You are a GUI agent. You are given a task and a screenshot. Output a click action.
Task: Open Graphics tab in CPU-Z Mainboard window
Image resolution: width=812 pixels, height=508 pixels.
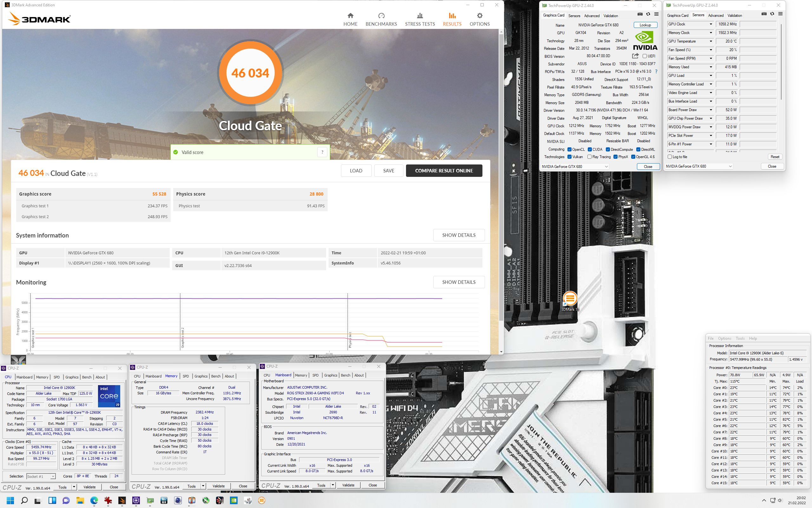[x=331, y=375]
